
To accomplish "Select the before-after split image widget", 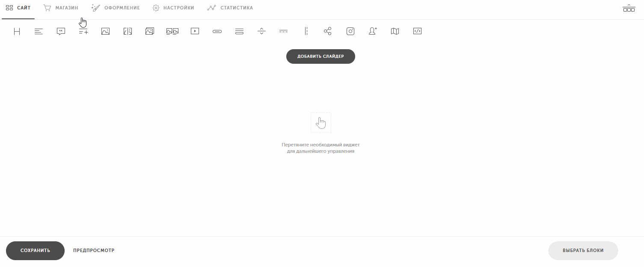I will click(x=128, y=31).
